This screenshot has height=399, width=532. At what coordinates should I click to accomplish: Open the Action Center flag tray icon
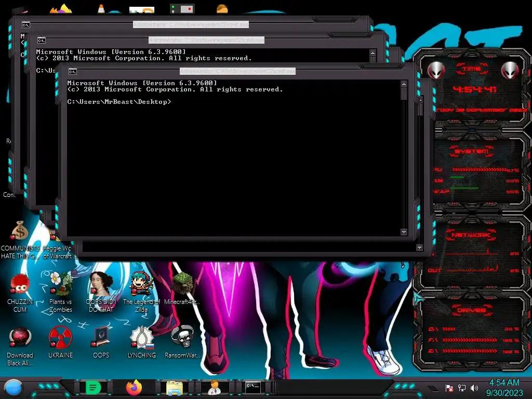pyautogui.click(x=449, y=388)
